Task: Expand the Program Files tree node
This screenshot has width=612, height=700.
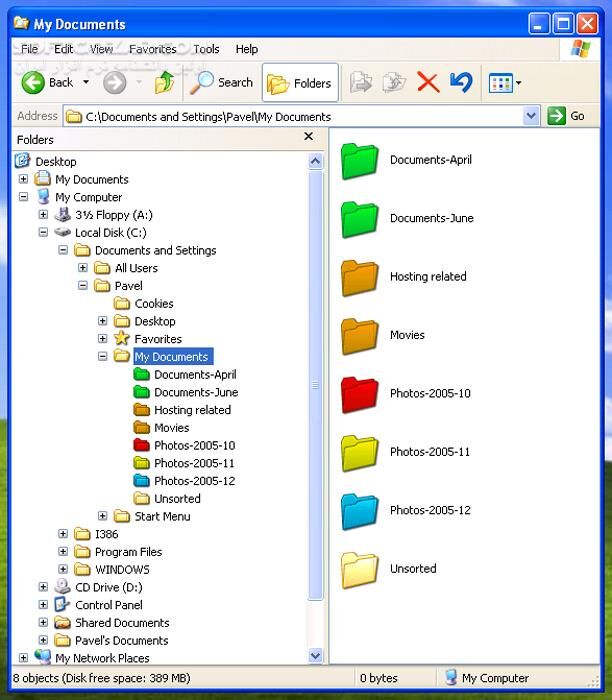Action: click(x=63, y=552)
